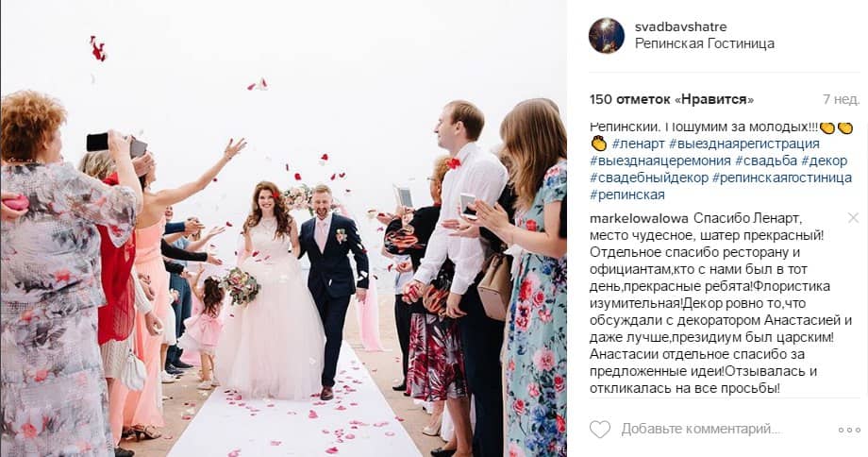Open the #репинскаягостиница hashtag

(781, 178)
